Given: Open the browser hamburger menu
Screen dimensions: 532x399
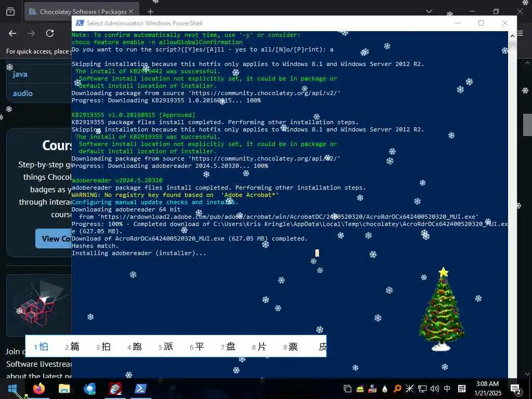Looking at the screenshot, I should pos(520,34).
